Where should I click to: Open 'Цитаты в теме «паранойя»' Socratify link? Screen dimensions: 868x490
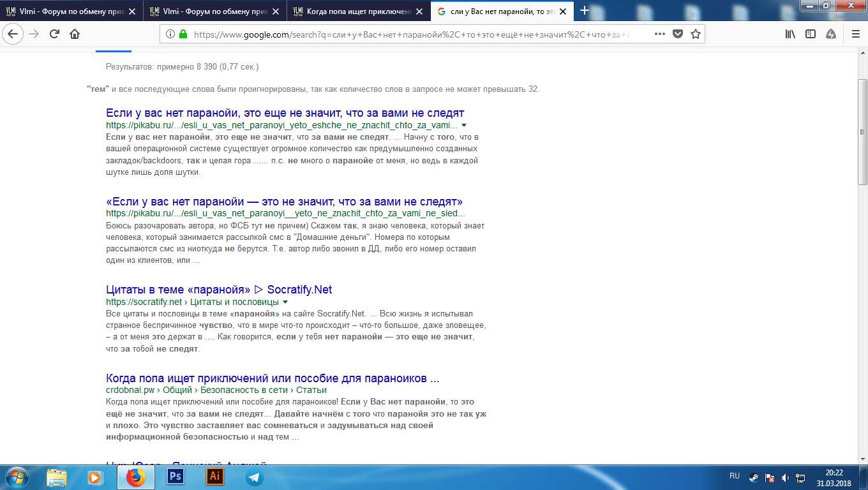point(219,290)
